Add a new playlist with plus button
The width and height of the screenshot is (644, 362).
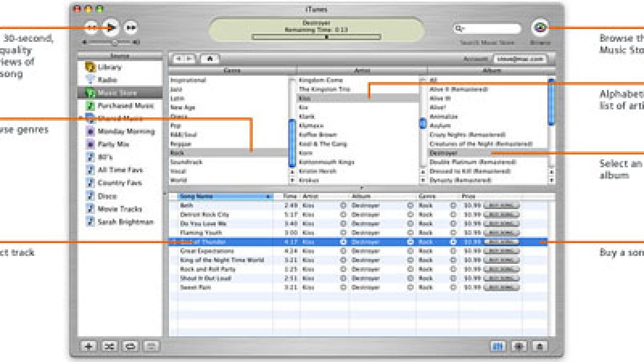point(89,346)
